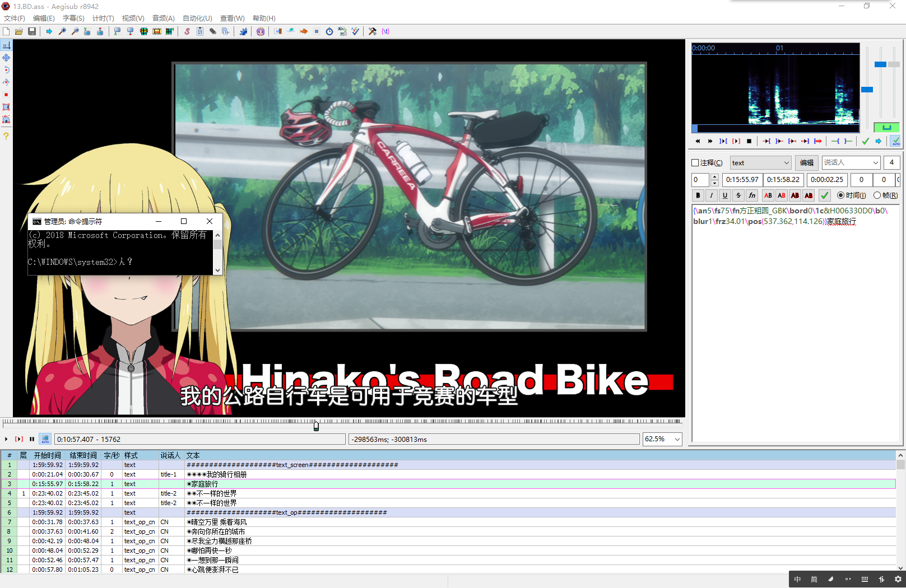Zoom video out with magnifier minus
906x588 pixels.
click(75, 31)
